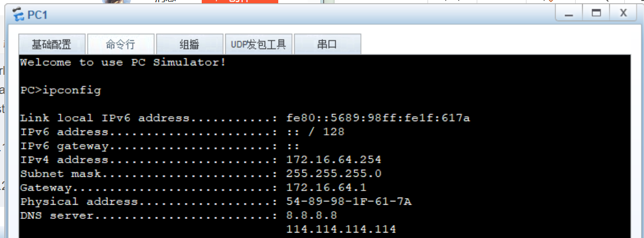Click the IPv4 address 172.16.64.254

pos(334,159)
